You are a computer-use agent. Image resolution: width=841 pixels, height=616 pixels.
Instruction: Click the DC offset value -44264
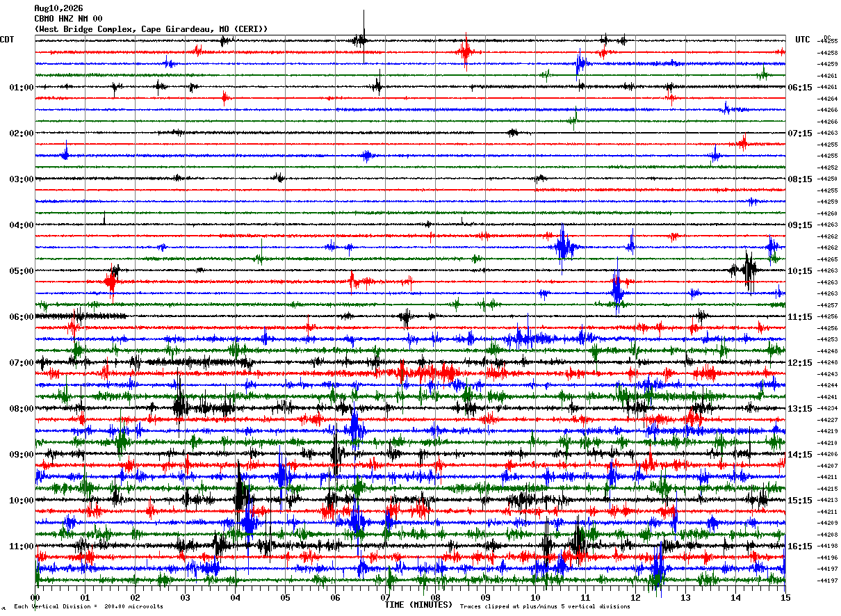click(827, 99)
